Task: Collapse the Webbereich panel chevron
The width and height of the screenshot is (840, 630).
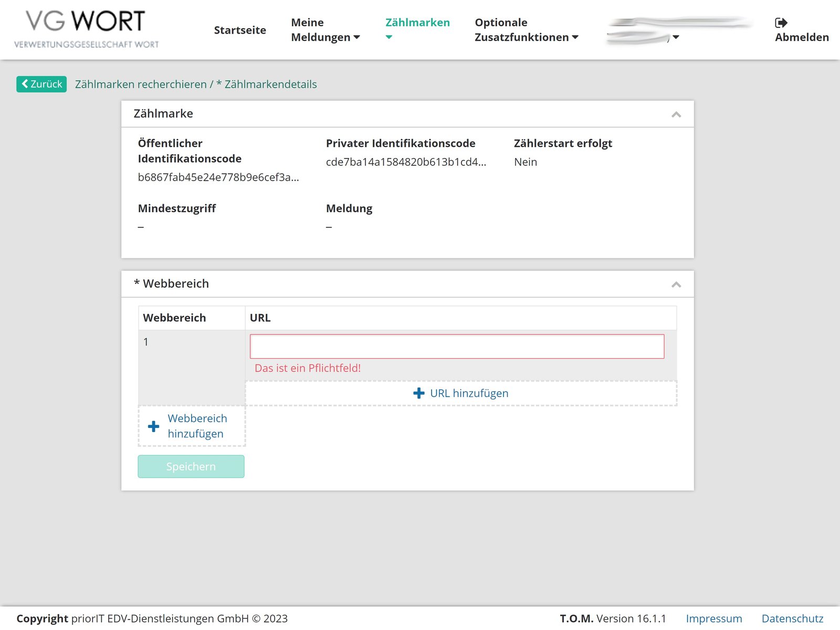Action: [x=676, y=285]
